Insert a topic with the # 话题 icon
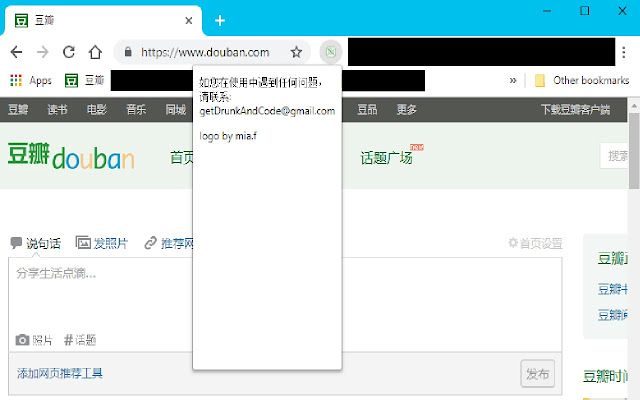The width and height of the screenshot is (640, 400). [80, 340]
